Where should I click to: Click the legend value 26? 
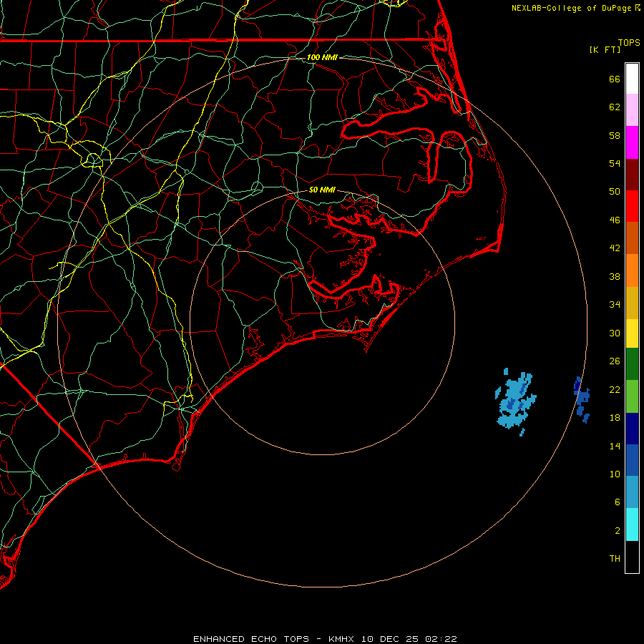click(x=615, y=361)
